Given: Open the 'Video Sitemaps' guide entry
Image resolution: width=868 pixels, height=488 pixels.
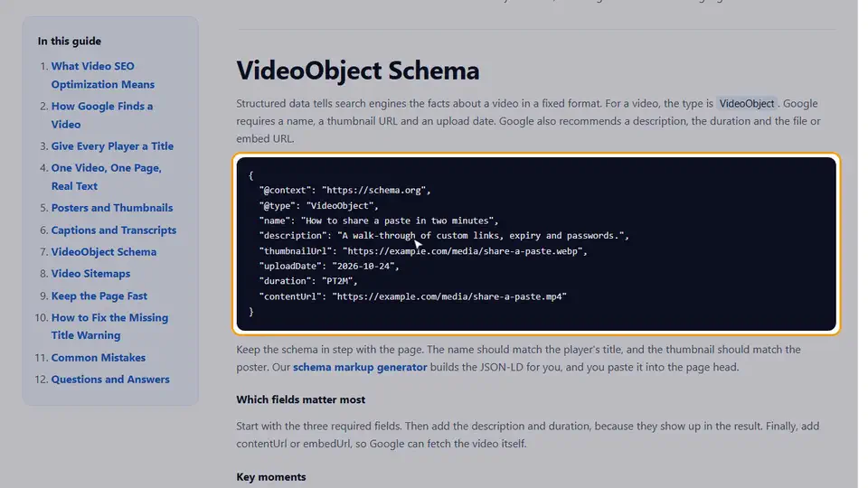Looking at the screenshot, I should tap(90, 273).
